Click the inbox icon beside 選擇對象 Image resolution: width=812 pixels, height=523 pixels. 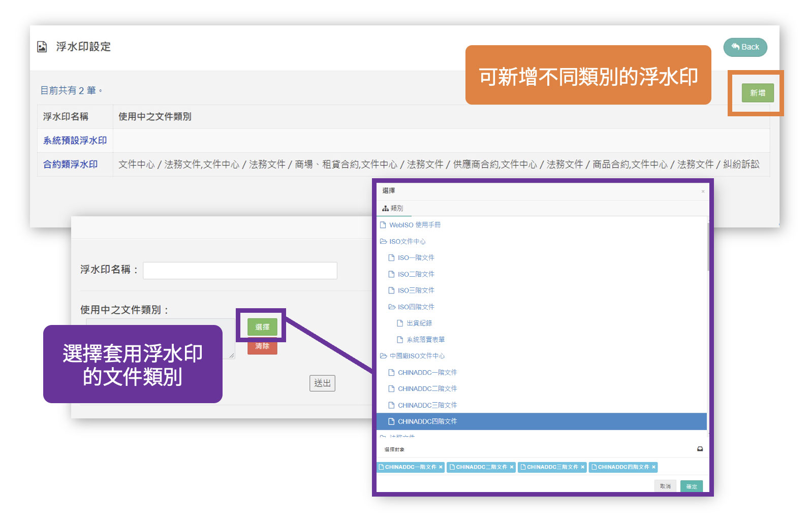tap(700, 449)
